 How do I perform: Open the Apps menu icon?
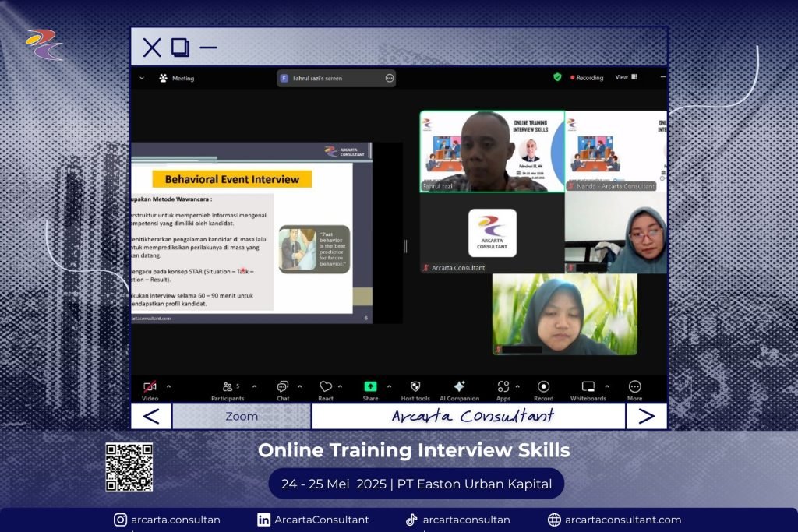(503, 387)
